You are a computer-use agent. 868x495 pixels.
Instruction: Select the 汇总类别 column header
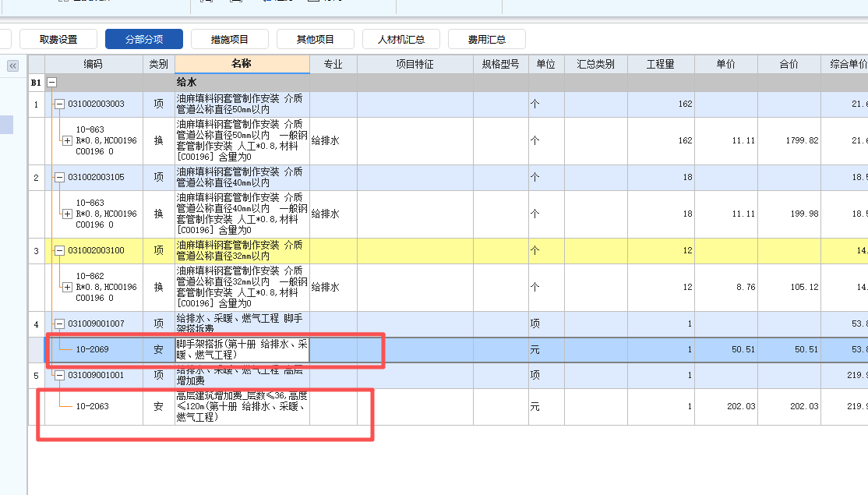(596, 64)
